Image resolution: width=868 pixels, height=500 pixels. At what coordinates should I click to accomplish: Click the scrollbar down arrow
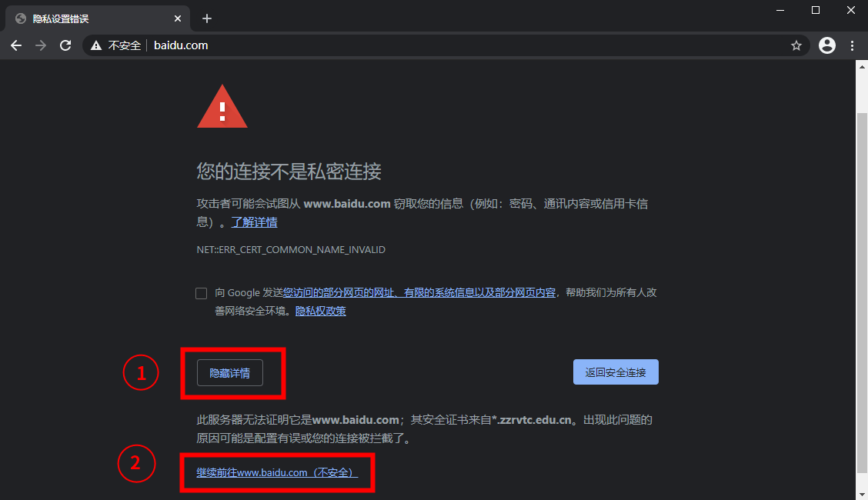[x=862, y=493]
